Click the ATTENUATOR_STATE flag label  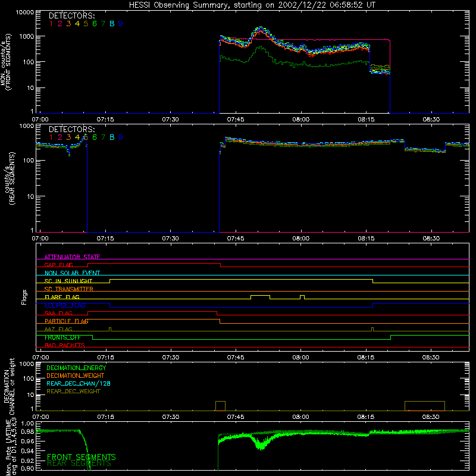[x=72, y=257]
